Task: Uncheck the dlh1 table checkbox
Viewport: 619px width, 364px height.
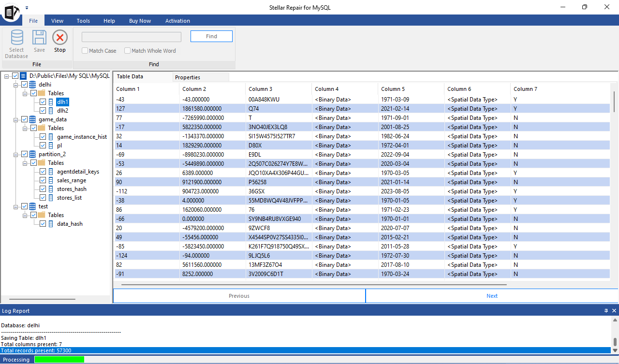Action: [43, 102]
